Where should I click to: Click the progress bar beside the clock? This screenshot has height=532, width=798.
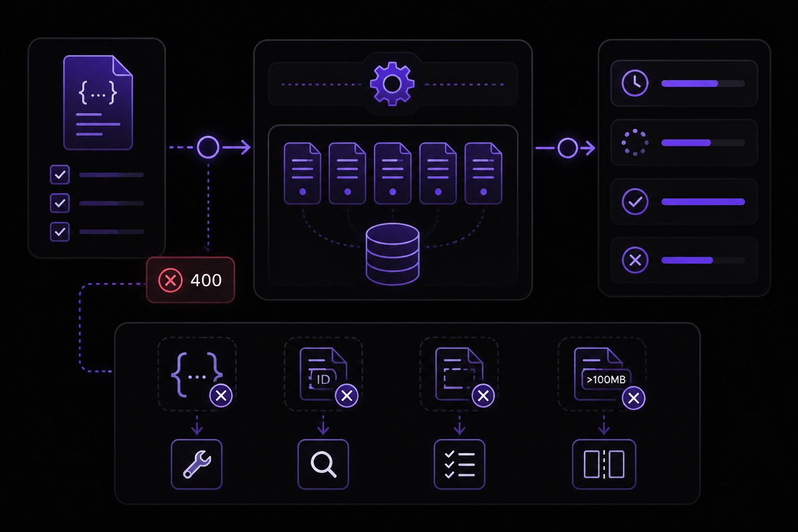703,83
